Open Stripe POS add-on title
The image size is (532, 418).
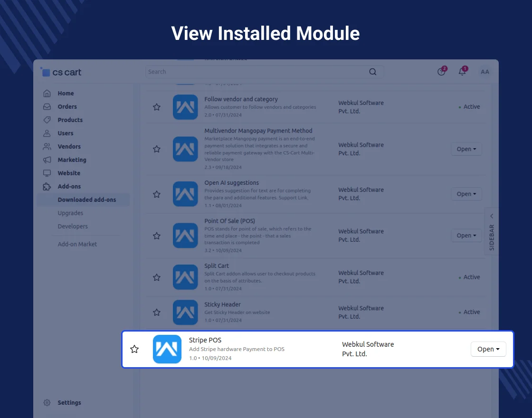pyautogui.click(x=205, y=340)
